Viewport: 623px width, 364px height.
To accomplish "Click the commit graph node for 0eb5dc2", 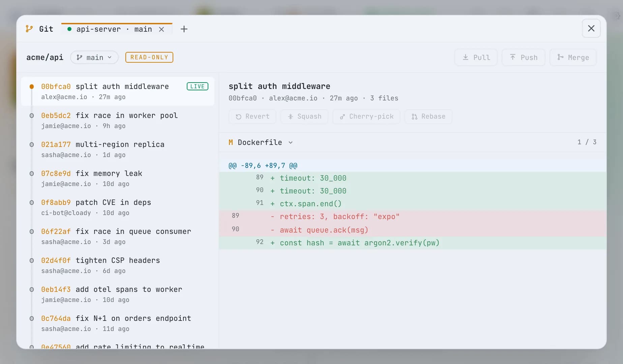I will click(32, 116).
